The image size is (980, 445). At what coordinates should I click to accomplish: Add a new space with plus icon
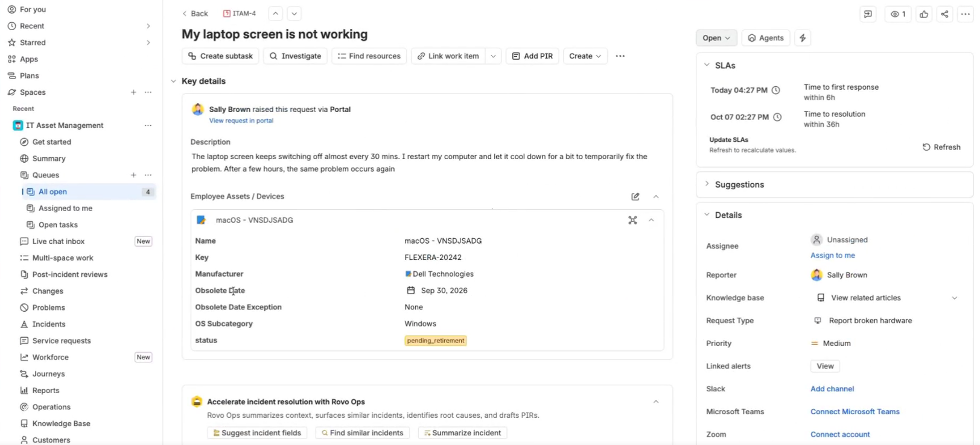click(x=133, y=92)
